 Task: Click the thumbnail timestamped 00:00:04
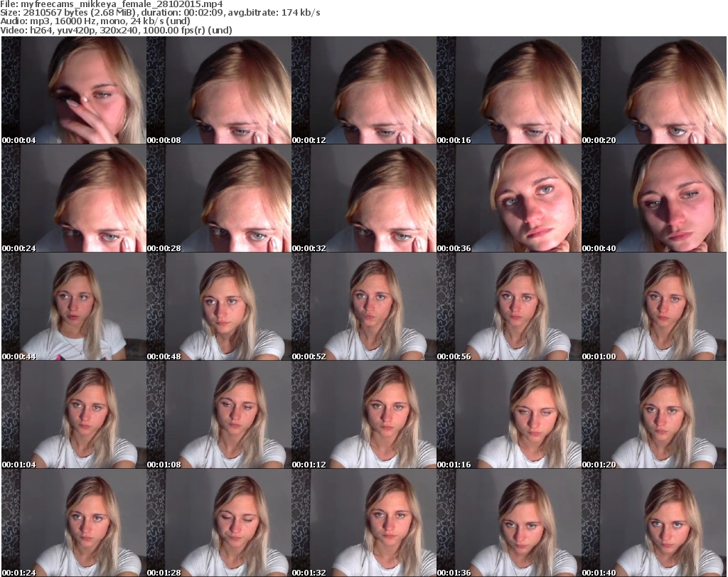[x=74, y=90]
